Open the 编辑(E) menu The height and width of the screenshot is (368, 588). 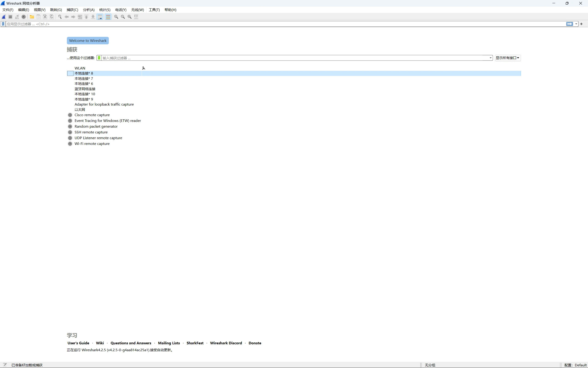(24, 10)
